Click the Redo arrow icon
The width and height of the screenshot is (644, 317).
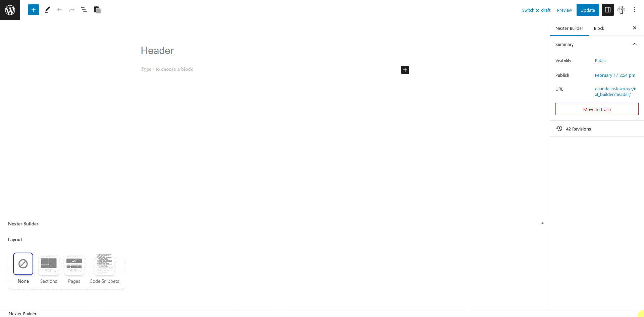click(72, 10)
